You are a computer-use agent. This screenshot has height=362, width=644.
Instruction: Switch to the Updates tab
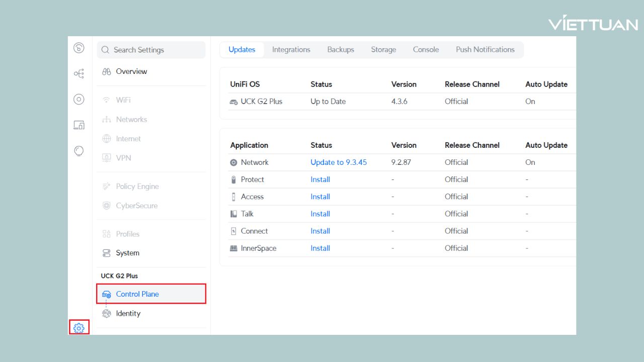(x=242, y=49)
